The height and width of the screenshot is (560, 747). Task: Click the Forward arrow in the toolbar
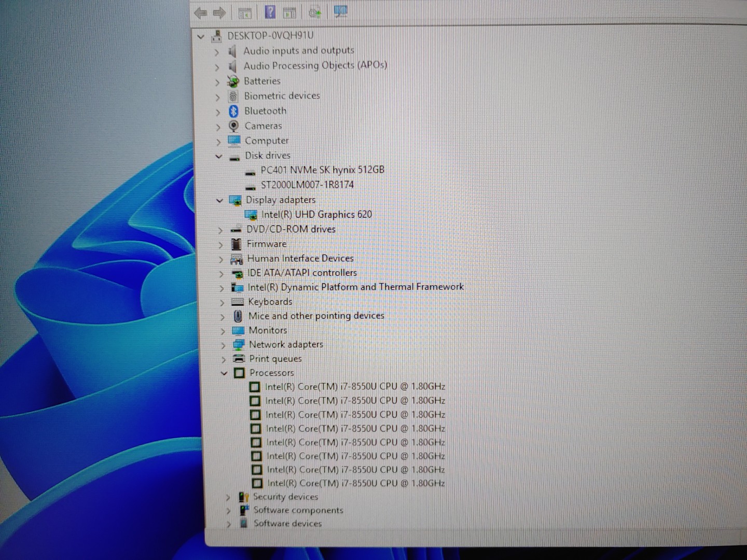[219, 13]
